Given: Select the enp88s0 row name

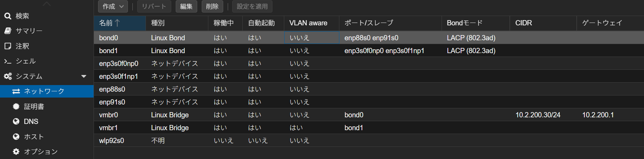Looking at the screenshot, I should [x=112, y=89].
